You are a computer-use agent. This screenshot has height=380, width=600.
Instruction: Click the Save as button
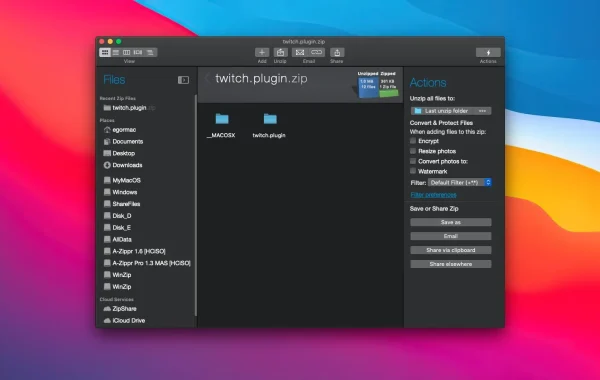[451, 222]
